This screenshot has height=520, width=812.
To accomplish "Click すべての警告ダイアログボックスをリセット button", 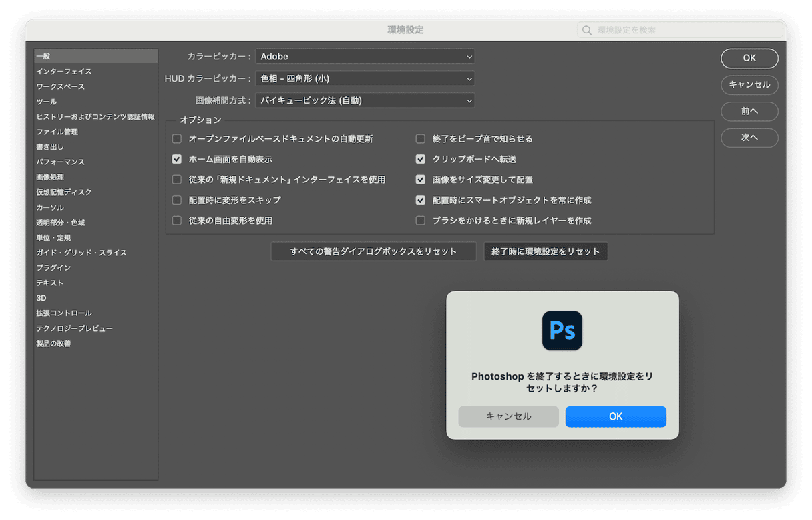I will click(373, 251).
